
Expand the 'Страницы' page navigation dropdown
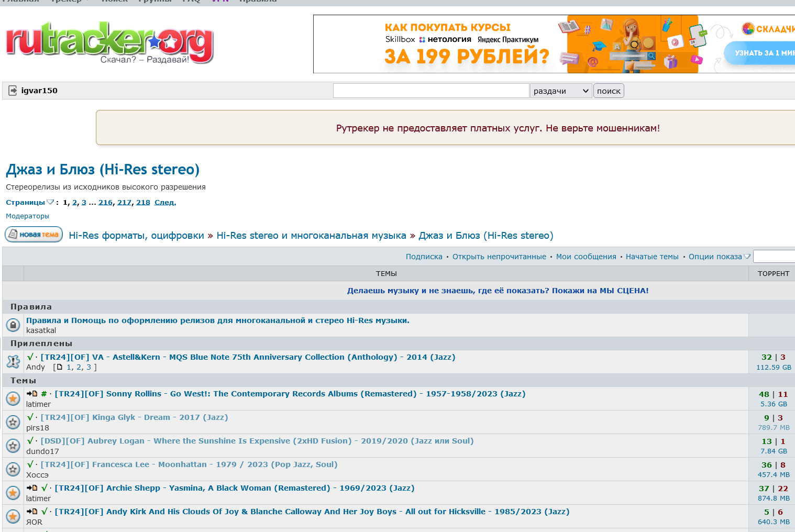point(50,202)
